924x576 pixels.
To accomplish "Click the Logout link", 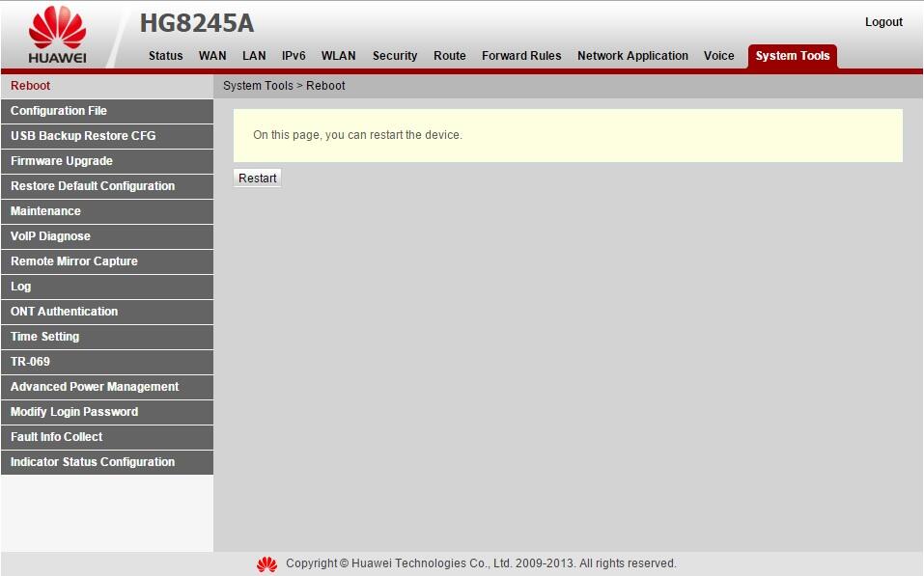I will click(883, 22).
